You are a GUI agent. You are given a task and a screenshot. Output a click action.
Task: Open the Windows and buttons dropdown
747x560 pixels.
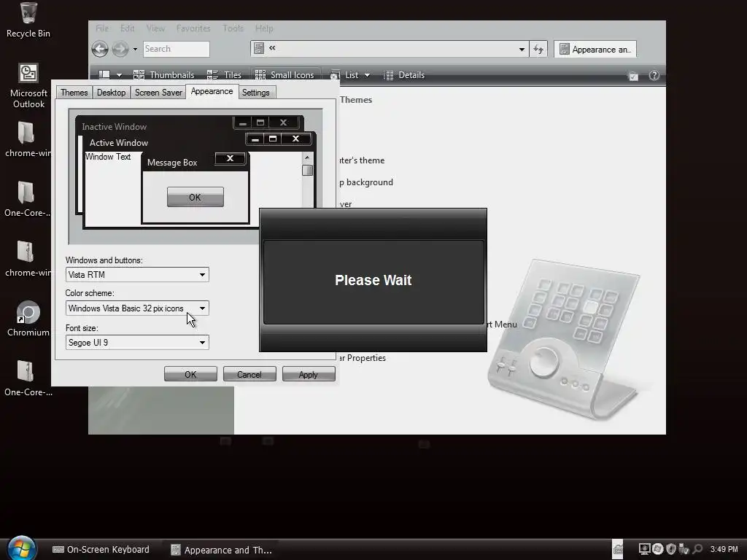point(137,275)
